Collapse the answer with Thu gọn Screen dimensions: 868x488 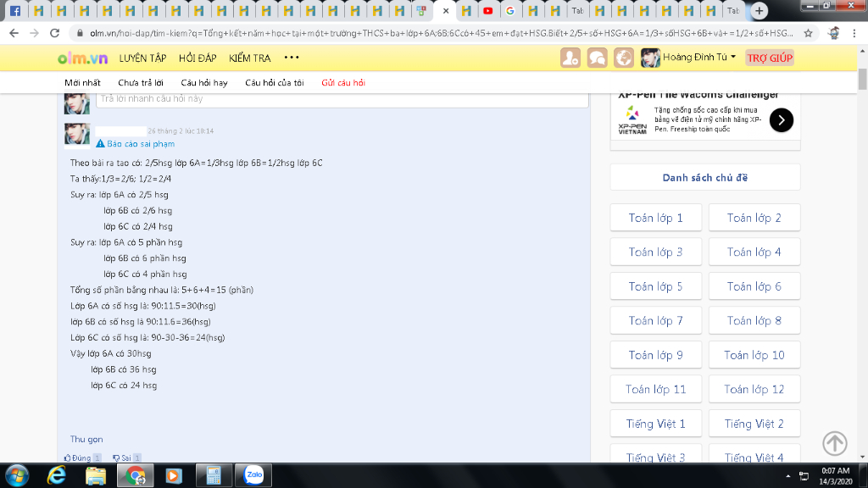point(86,440)
